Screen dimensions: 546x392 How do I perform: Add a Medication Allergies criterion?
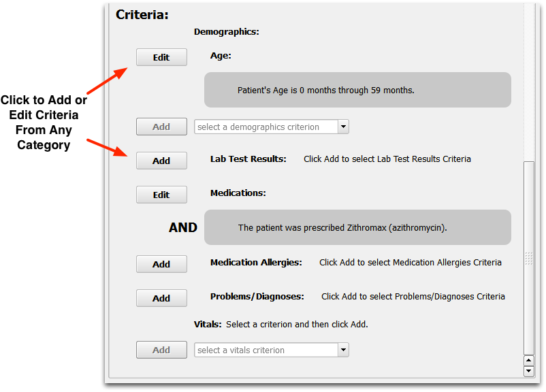pyautogui.click(x=161, y=264)
